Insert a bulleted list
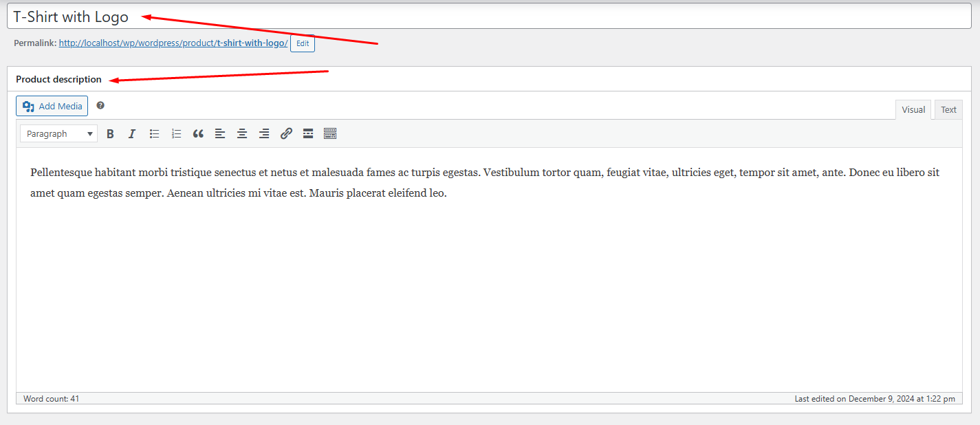The width and height of the screenshot is (980, 425). tap(154, 134)
